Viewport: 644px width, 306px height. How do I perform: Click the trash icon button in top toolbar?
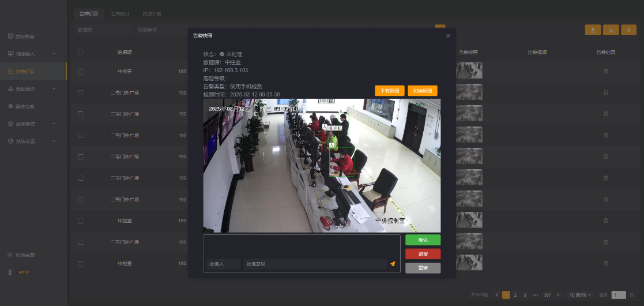click(x=629, y=30)
